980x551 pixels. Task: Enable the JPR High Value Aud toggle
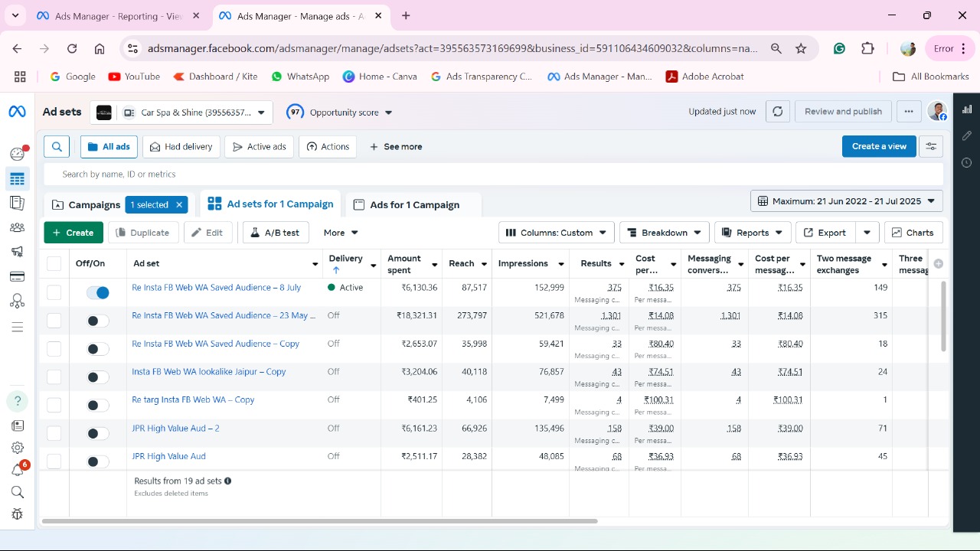click(97, 461)
